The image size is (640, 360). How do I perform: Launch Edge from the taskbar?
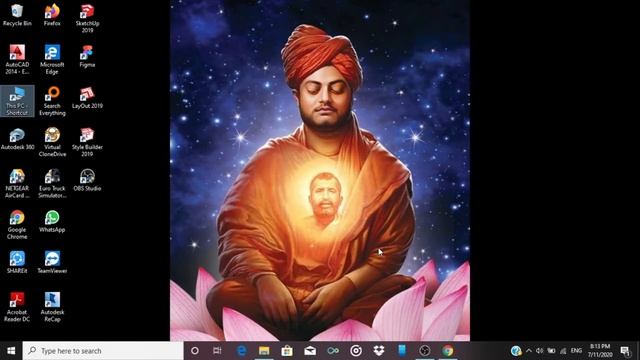[x=241, y=351]
